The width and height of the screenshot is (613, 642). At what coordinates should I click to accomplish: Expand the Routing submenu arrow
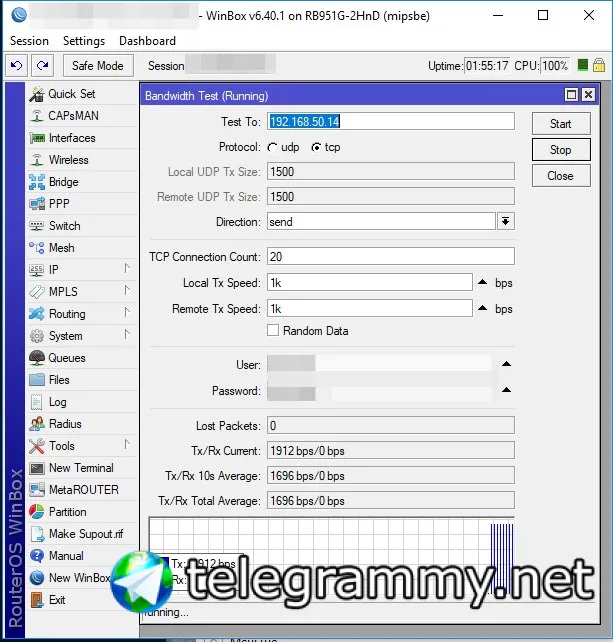(x=127, y=313)
